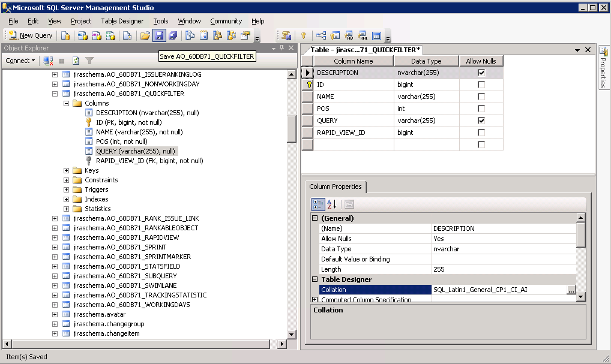This screenshot has height=364, width=611.
Task: Click the filter funnel icon in Object Explorer
Action: [x=89, y=61]
